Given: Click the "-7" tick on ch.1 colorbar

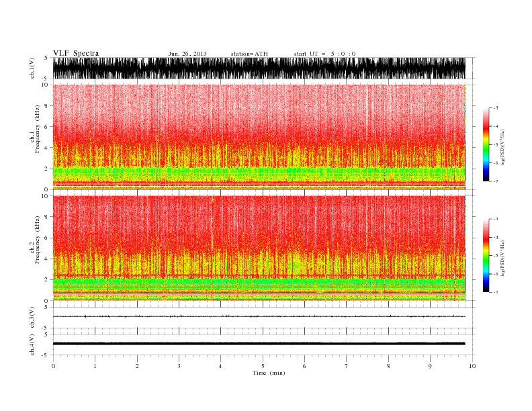Looking at the screenshot, I should click(496, 181).
